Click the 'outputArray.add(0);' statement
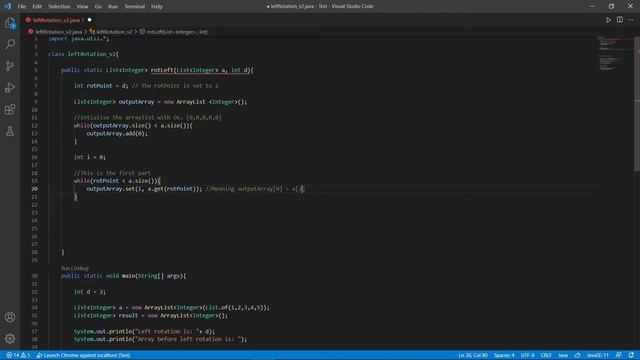 pyautogui.click(x=117, y=133)
